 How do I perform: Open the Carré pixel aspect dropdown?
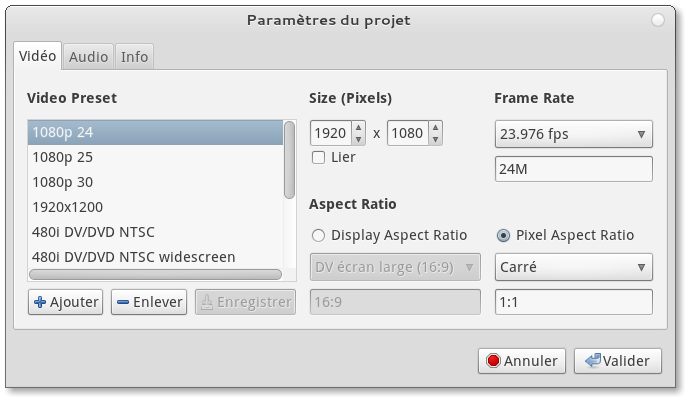click(574, 267)
